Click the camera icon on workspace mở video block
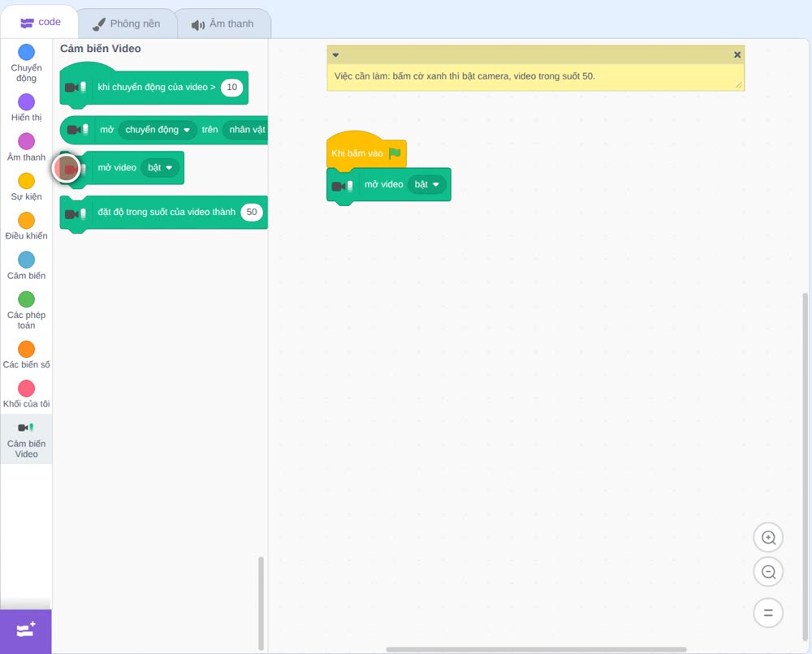Screen dimensions: 812x654 tap(343, 186)
